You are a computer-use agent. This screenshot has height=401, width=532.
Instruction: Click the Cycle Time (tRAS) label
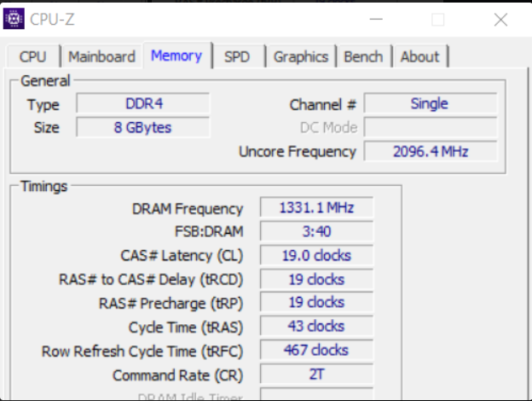click(186, 328)
